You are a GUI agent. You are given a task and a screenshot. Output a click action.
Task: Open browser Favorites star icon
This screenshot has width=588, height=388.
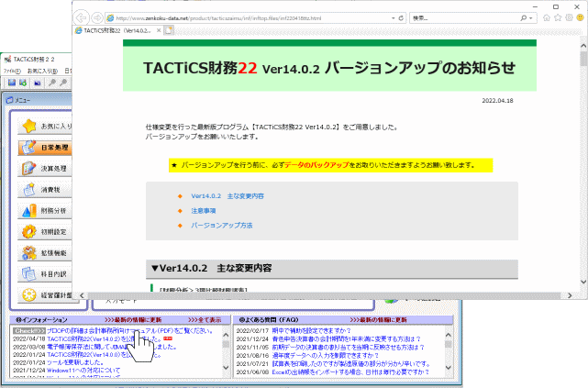pyautogui.click(x=558, y=17)
